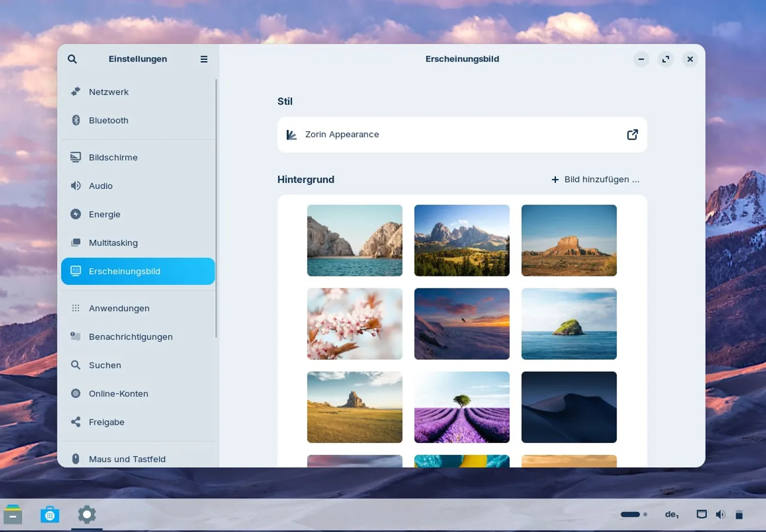This screenshot has height=532, width=766.
Task: Open the settings search magnifier icon
Action: click(x=72, y=59)
